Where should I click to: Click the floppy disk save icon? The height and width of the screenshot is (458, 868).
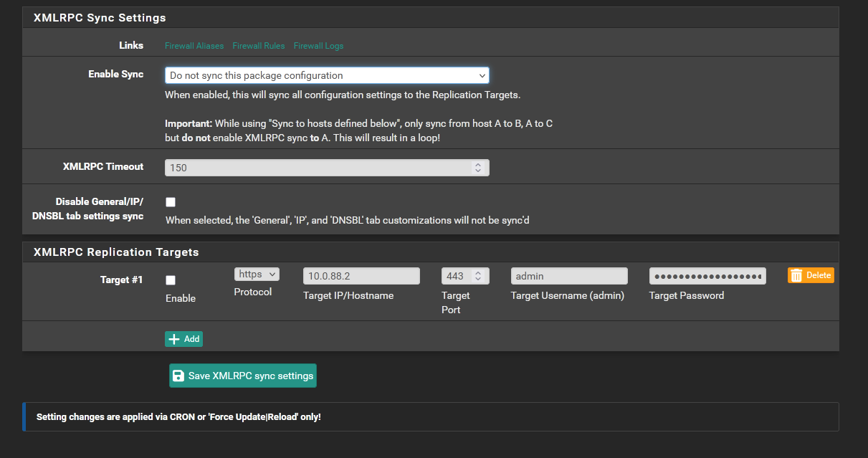pyautogui.click(x=178, y=376)
